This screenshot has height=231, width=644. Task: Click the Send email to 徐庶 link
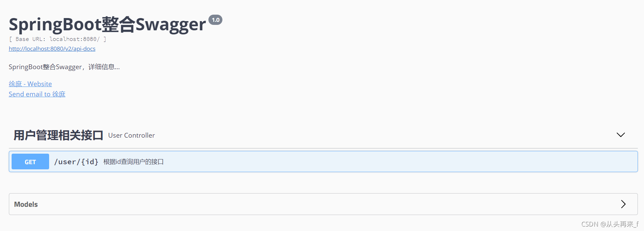(37, 94)
